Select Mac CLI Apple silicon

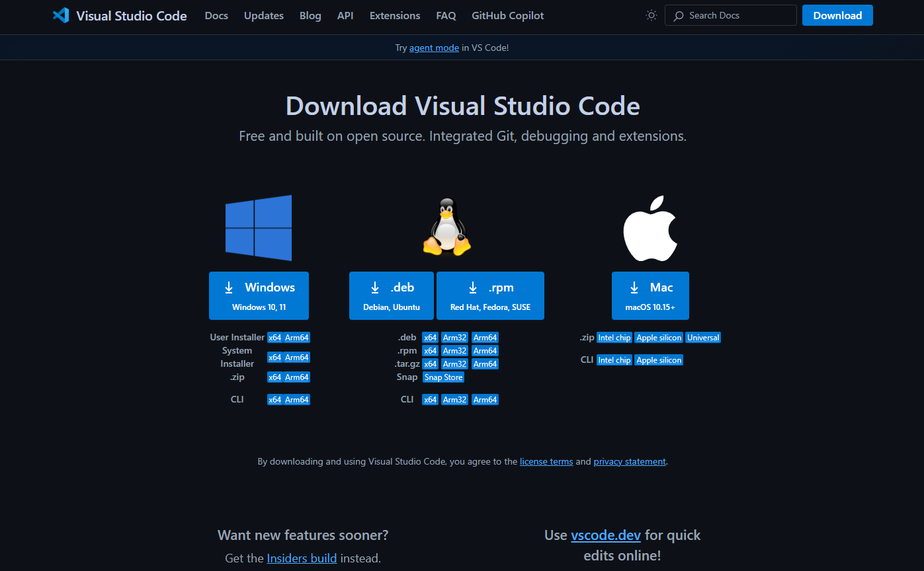659,360
